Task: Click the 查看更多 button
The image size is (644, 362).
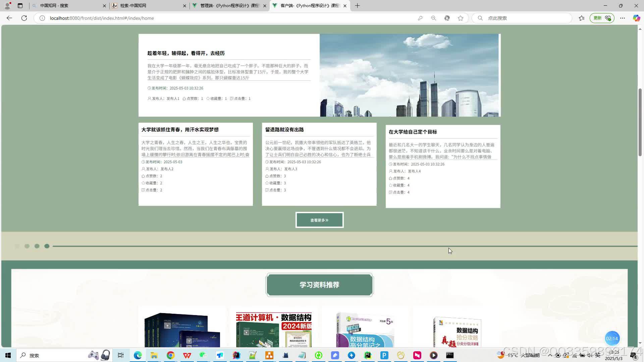Action: pos(319,220)
